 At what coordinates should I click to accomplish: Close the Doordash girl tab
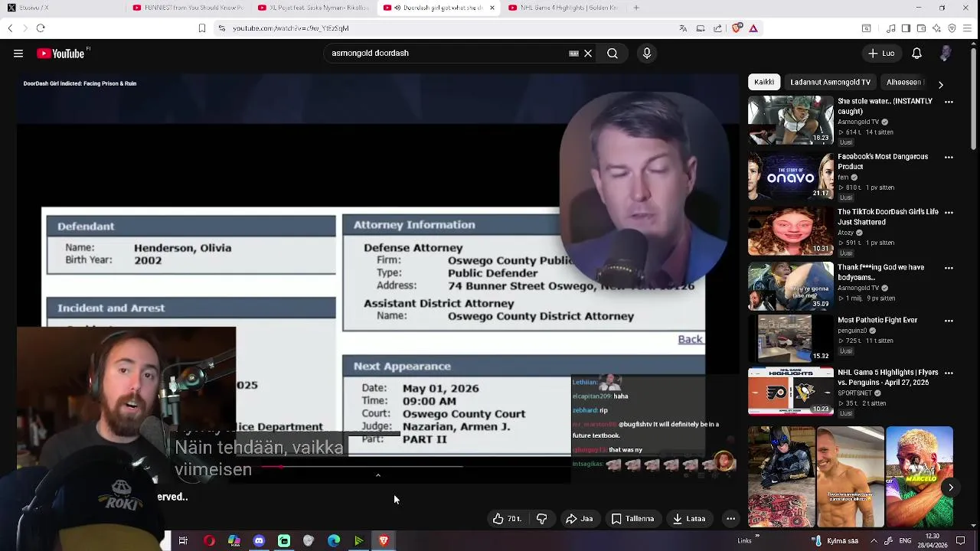click(x=492, y=8)
